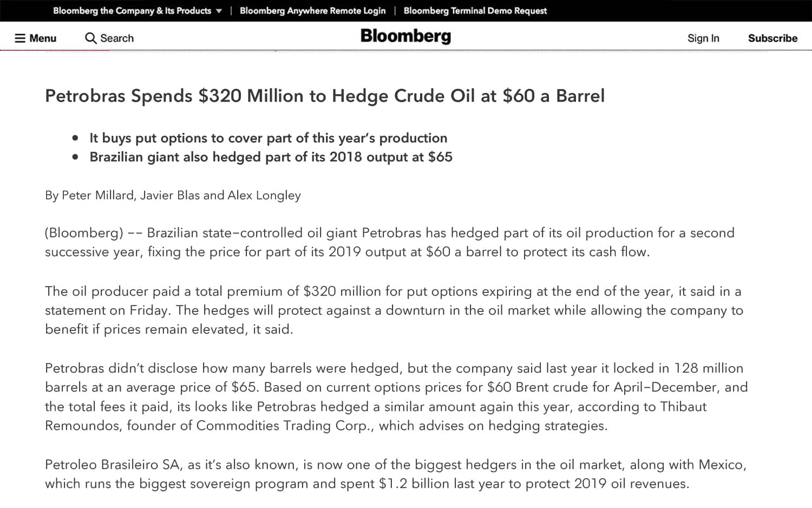Click the dot before the first bullet point
The image size is (812, 508).
click(x=75, y=138)
